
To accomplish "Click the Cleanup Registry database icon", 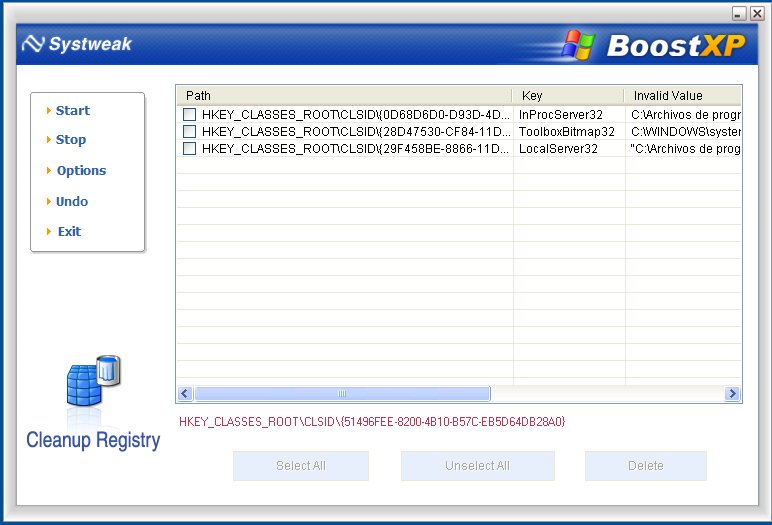I will [94, 381].
